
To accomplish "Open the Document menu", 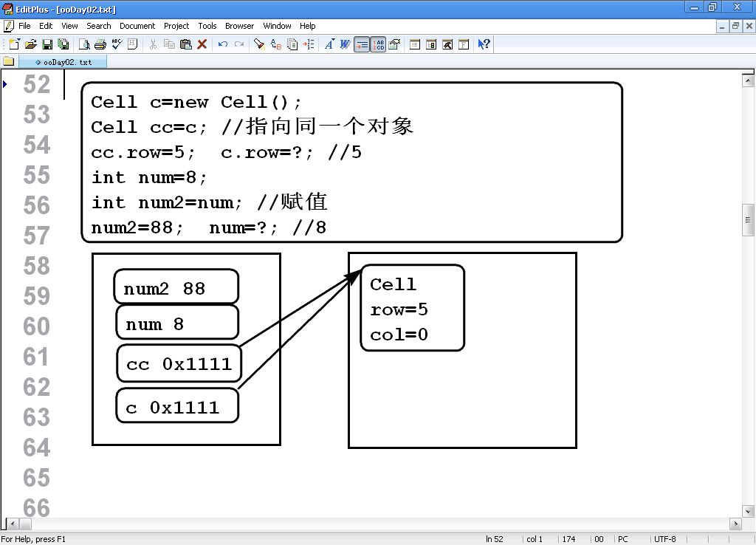I will [137, 26].
